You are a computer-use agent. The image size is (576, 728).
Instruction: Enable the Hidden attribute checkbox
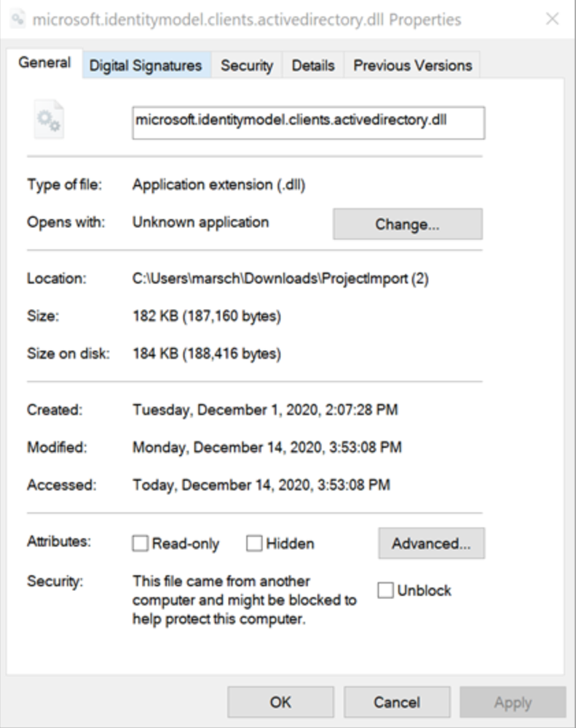pos(254,543)
